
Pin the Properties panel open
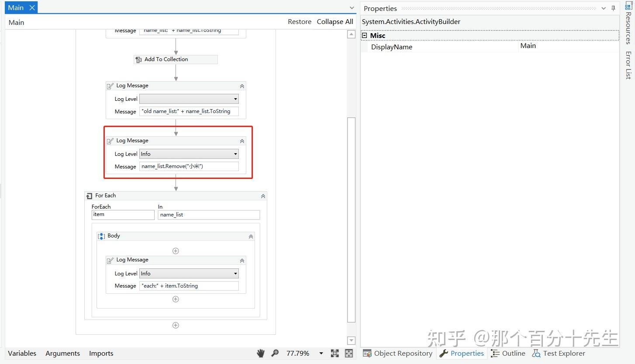click(x=613, y=8)
